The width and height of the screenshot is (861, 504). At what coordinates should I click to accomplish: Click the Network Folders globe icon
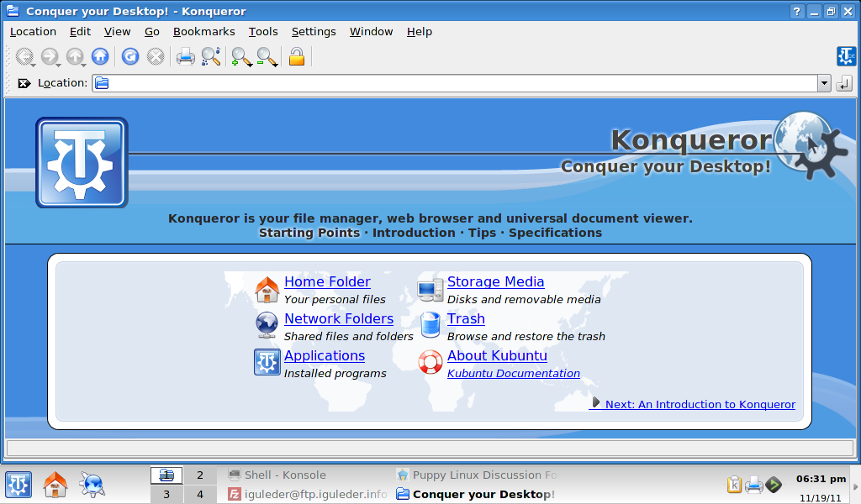[x=267, y=325]
